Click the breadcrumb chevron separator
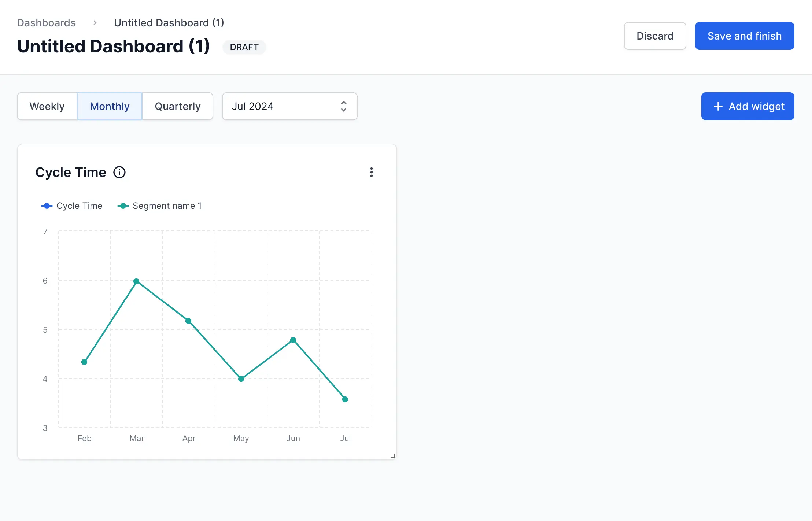This screenshot has width=812, height=521. pyautogui.click(x=95, y=23)
